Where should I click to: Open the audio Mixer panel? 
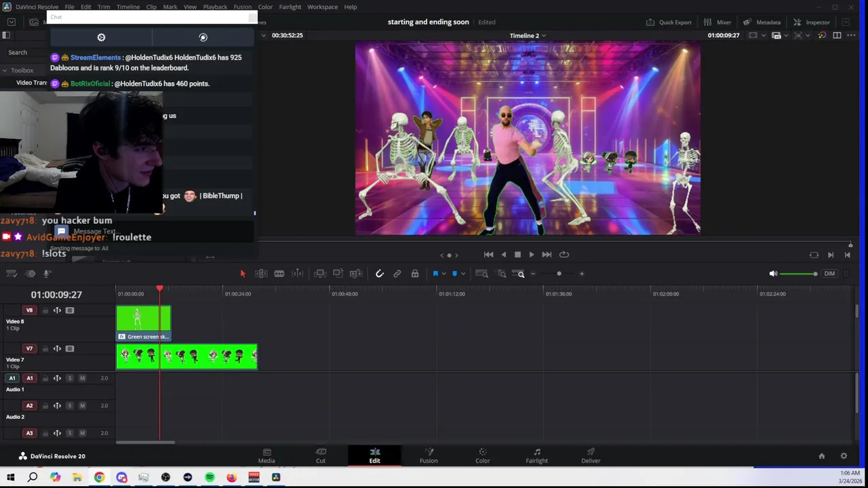(717, 22)
